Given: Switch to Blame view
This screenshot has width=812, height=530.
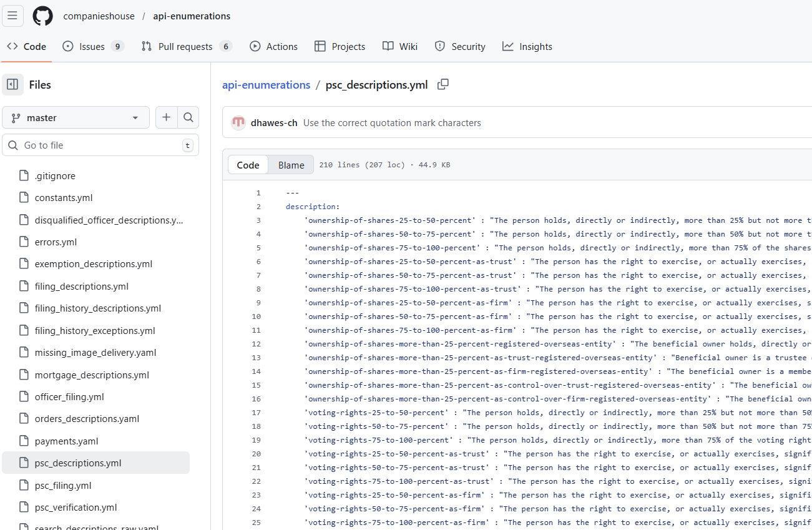Looking at the screenshot, I should tap(291, 165).
